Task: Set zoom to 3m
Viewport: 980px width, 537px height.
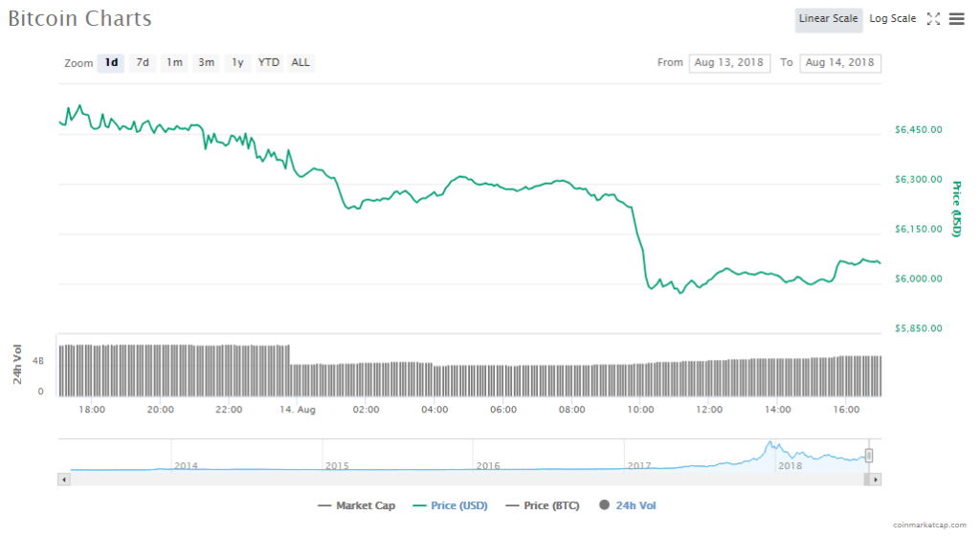Action: coord(206,63)
